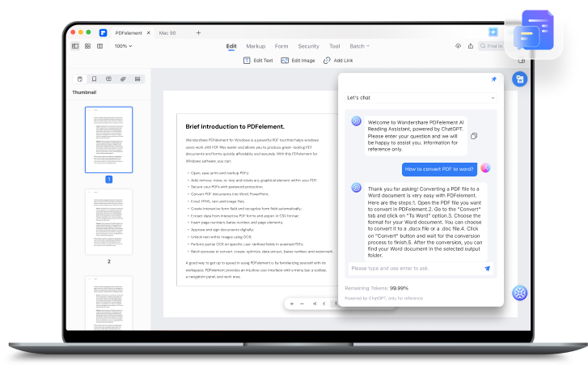Zoom in with the plus button
This screenshot has width=588, height=369.
tap(292, 303)
